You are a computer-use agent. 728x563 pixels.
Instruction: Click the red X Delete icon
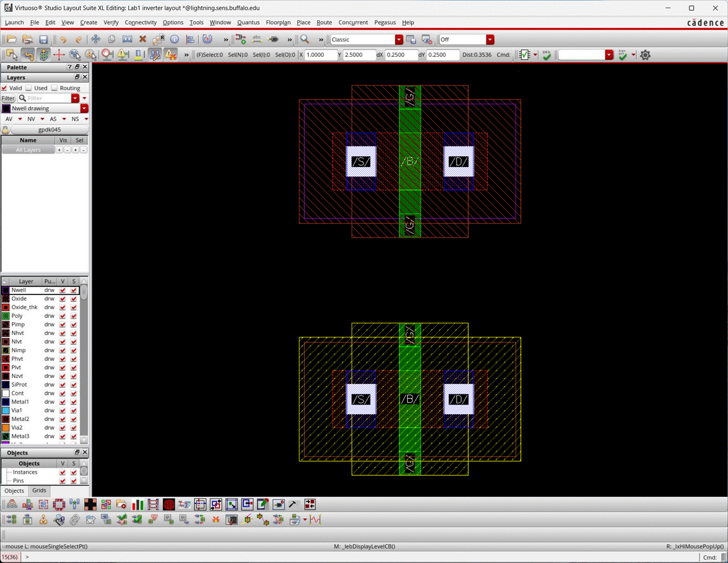pyautogui.click(x=142, y=40)
